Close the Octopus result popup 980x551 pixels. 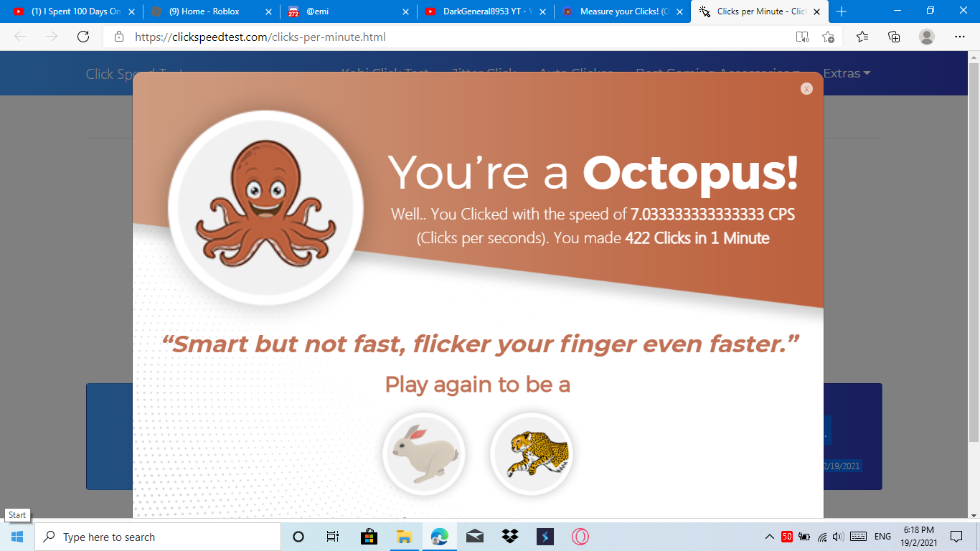[806, 88]
